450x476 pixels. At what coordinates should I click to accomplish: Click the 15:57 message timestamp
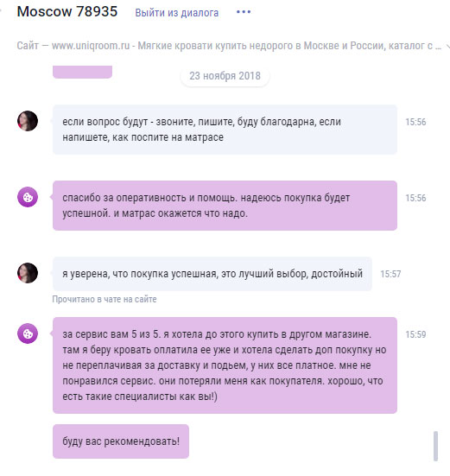[390, 274]
